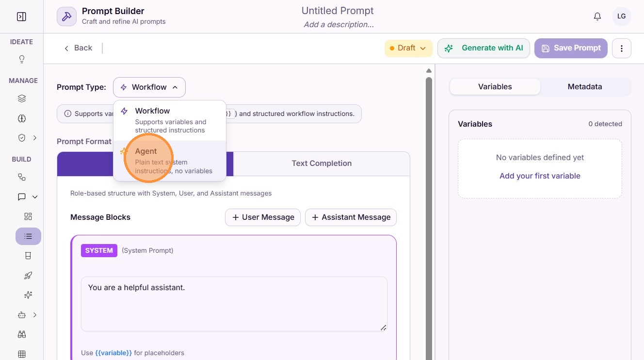Image resolution: width=644 pixels, height=360 pixels.
Task: Select the highlighted list icon in the sidebar
Action: pos(28,236)
